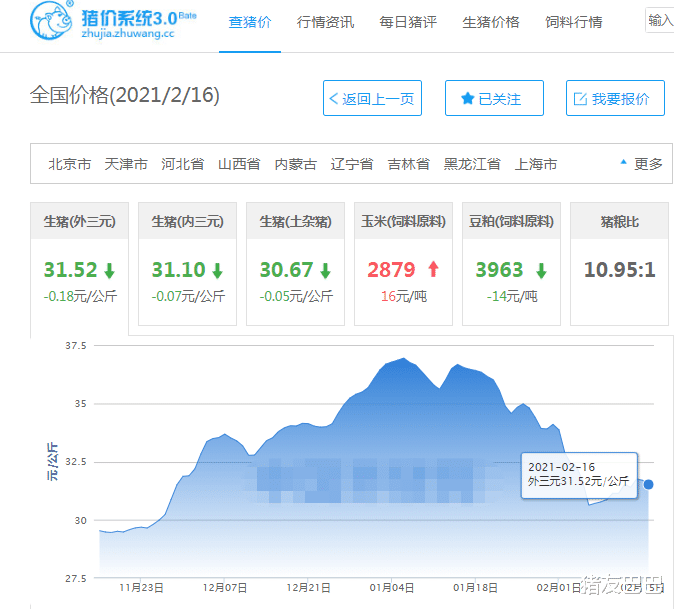The width and height of the screenshot is (674, 609).
Task: Click the 10.95:1 ratio value
Action: (619, 270)
